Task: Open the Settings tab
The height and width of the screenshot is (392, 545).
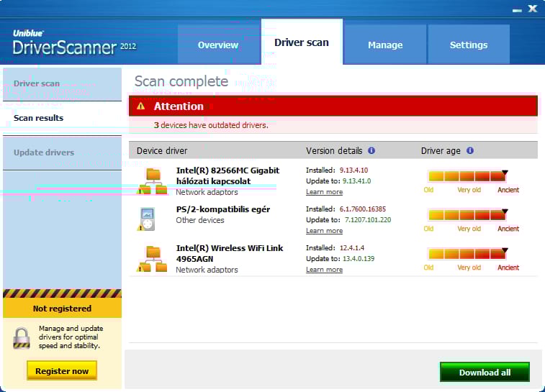Action: coord(469,45)
